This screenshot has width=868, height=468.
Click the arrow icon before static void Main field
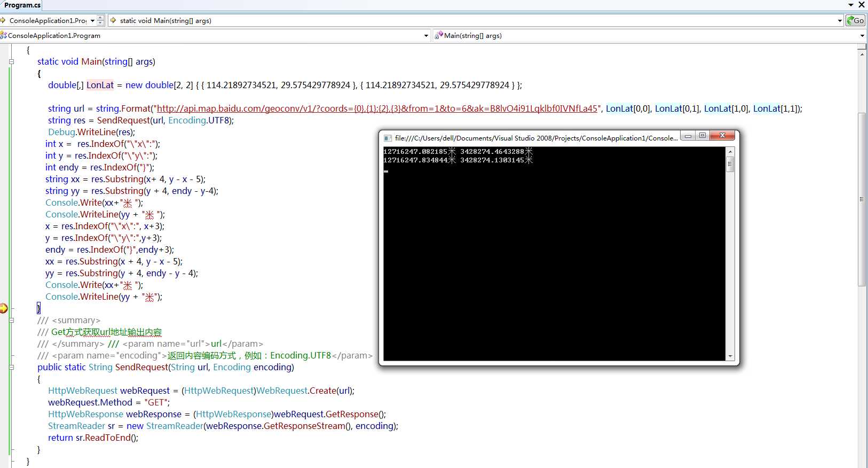pyautogui.click(x=113, y=20)
